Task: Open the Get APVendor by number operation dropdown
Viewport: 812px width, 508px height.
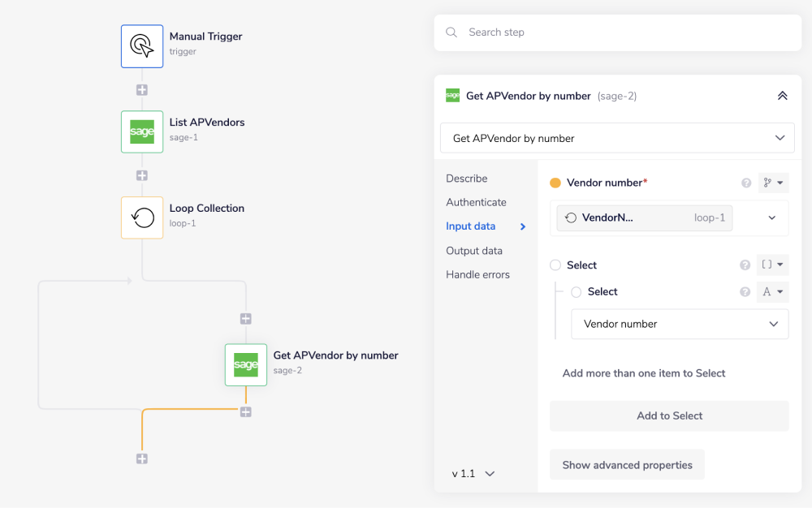Action: 617,139
